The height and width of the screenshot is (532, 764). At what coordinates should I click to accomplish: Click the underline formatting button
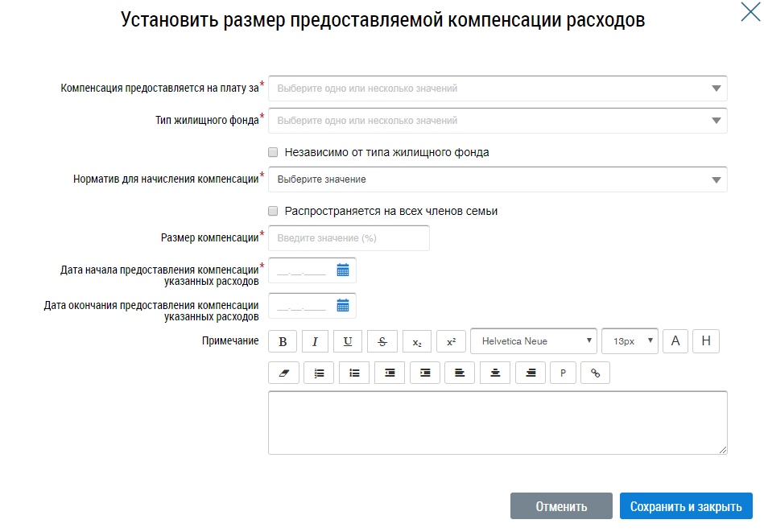pyautogui.click(x=348, y=341)
